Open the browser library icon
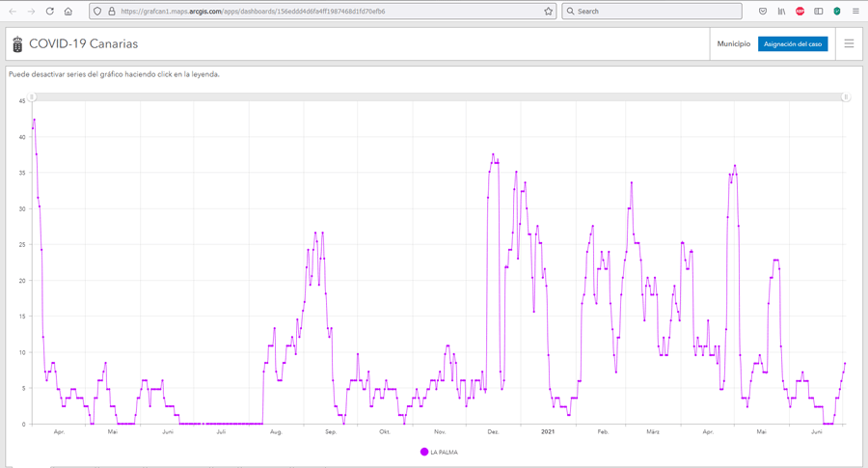Viewport: 868px width, 468px height. (x=781, y=12)
